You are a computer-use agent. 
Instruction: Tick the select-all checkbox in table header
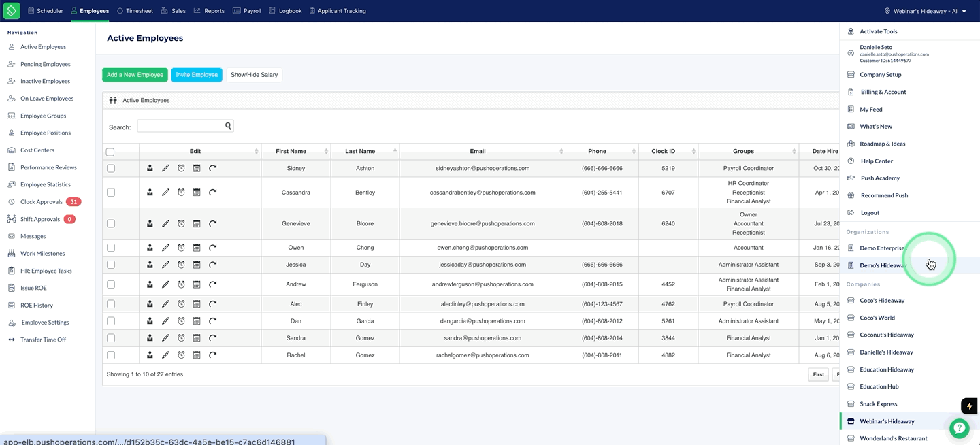pos(110,152)
